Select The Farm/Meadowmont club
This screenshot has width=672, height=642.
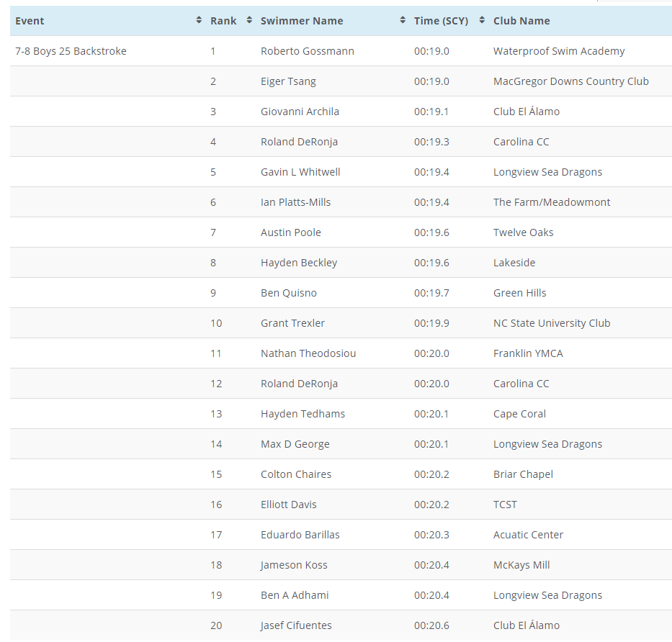pos(552,202)
